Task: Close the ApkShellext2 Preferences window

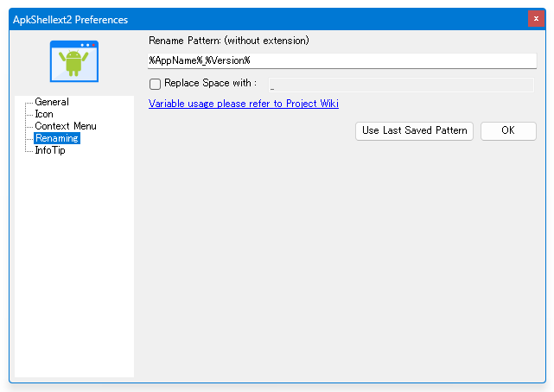Action: click(536, 19)
